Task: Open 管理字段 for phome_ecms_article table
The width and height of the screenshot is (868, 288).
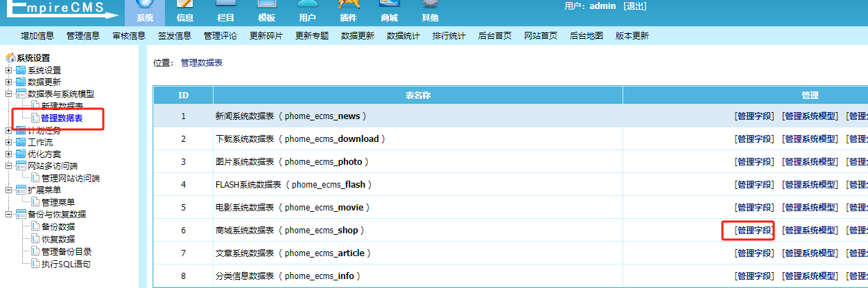Action: click(754, 253)
